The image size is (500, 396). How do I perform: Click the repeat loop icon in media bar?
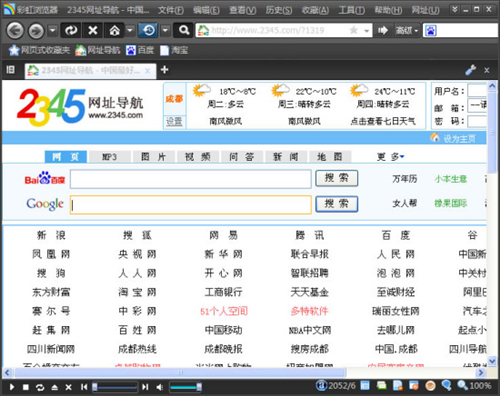(x=40, y=387)
